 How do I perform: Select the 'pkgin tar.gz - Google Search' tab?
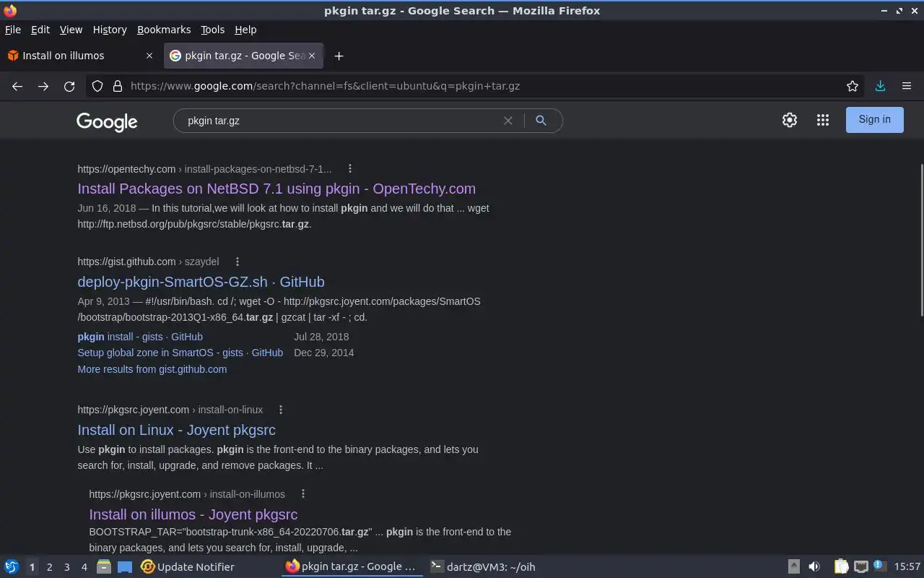pos(243,56)
